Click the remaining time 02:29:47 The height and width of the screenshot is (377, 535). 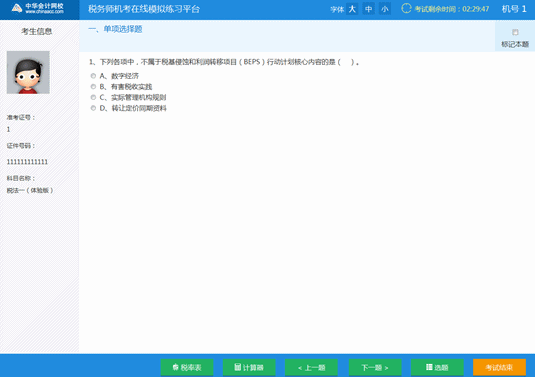[x=476, y=9]
